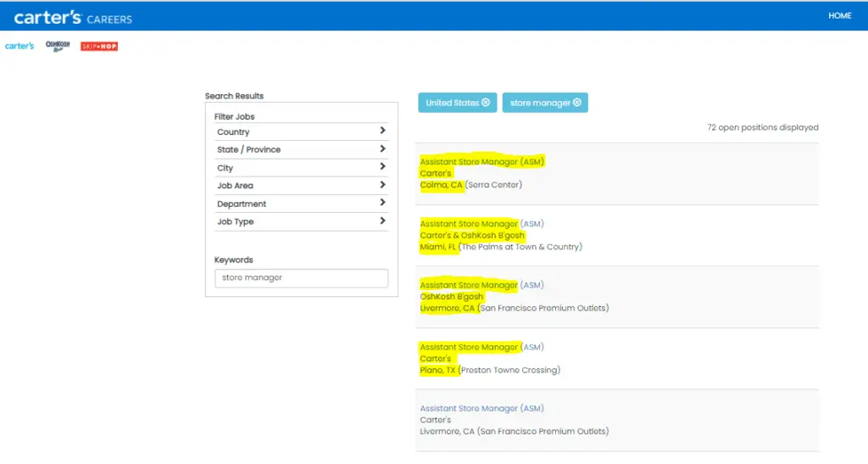The height and width of the screenshot is (464, 868).
Task: Go to HOME in the header
Action: [x=840, y=15]
